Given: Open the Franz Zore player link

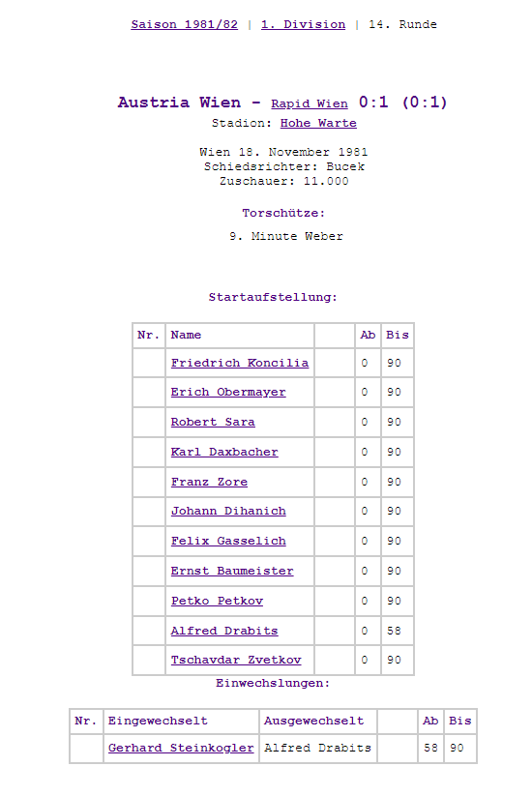Looking at the screenshot, I should (x=209, y=482).
